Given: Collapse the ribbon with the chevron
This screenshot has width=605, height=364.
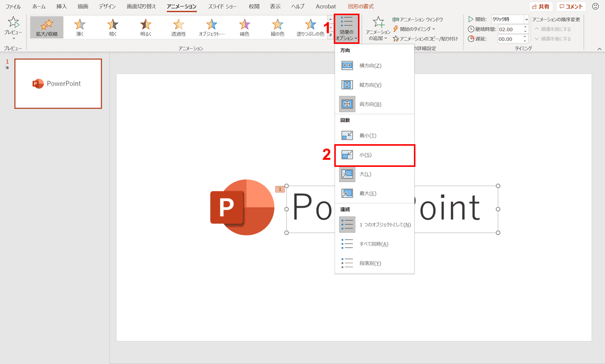Looking at the screenshot, I should pos(599,48).
